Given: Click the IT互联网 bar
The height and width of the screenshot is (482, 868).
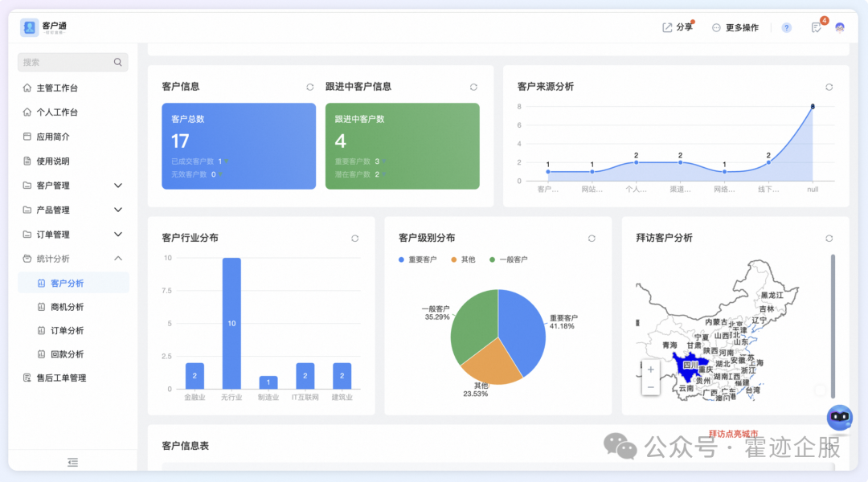Looking at the screenshot, I should (305, 376).
